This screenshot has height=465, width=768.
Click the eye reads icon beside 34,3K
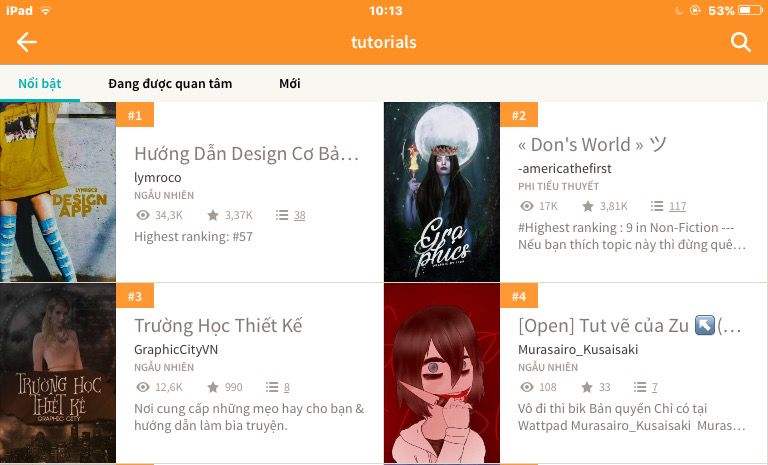[143, 215]
